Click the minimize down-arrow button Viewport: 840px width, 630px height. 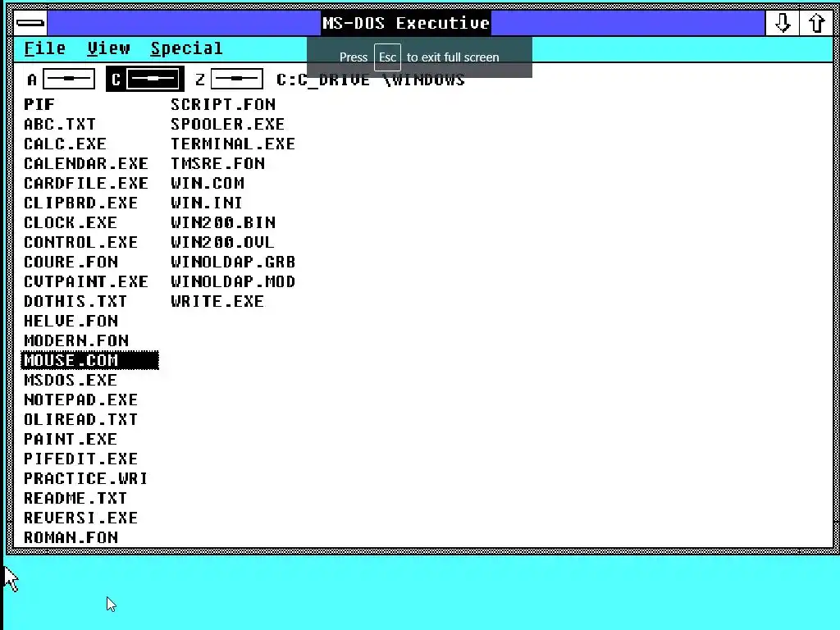tap(782, 23)
